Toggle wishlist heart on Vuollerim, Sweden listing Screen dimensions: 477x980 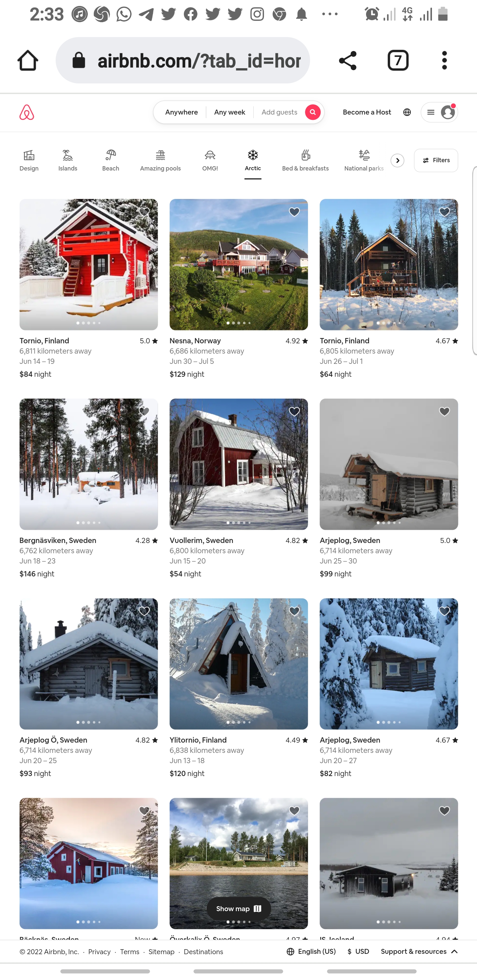click(x=294, y=412)
